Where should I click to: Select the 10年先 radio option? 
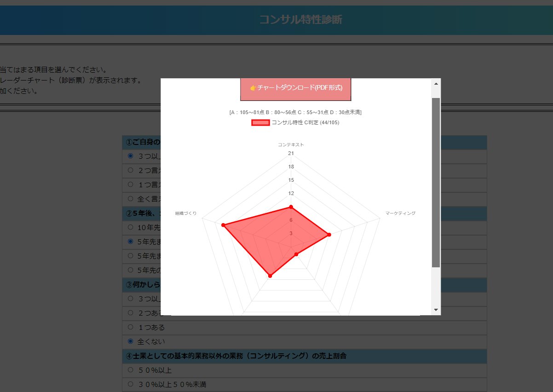tap(130, 227)
